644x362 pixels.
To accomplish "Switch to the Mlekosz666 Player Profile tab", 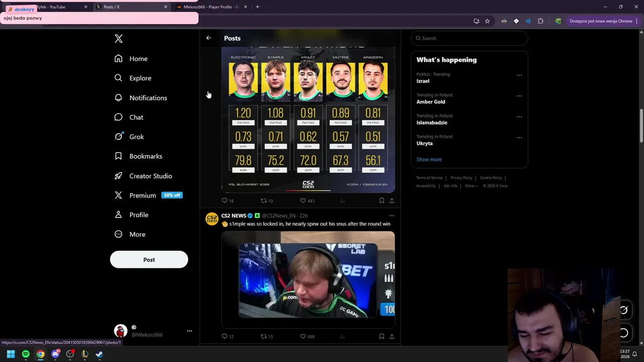I will click(212, 7).
